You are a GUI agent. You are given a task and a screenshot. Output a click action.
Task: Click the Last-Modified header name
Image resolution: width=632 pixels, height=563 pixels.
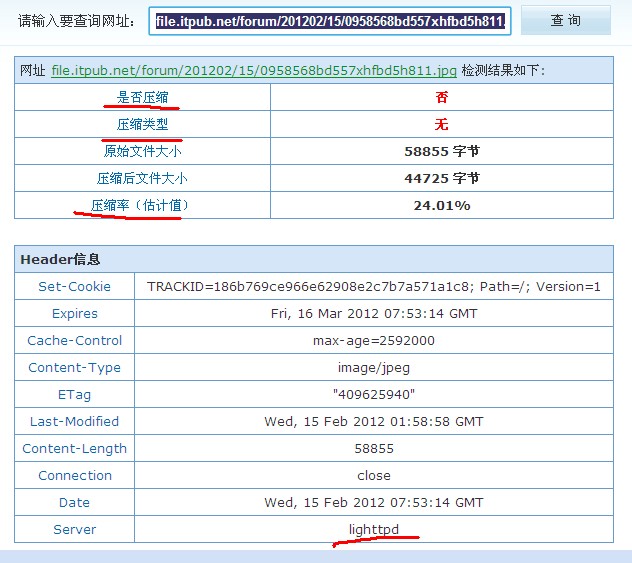pos(75,421)
